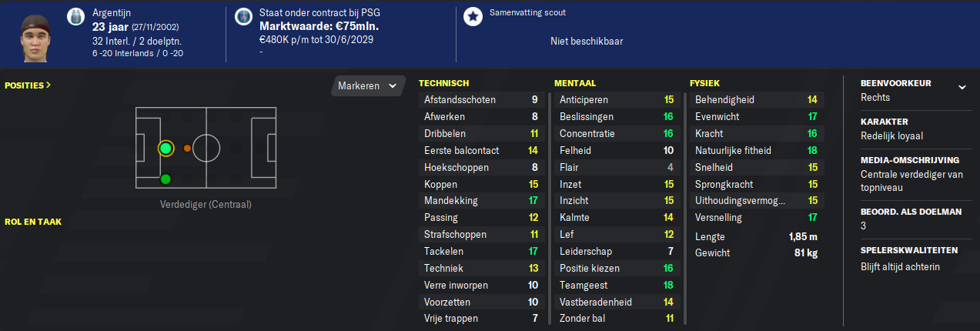980x331 pixels.
Task: Click the Technisch column header
Action: click(x=443, y=83)
